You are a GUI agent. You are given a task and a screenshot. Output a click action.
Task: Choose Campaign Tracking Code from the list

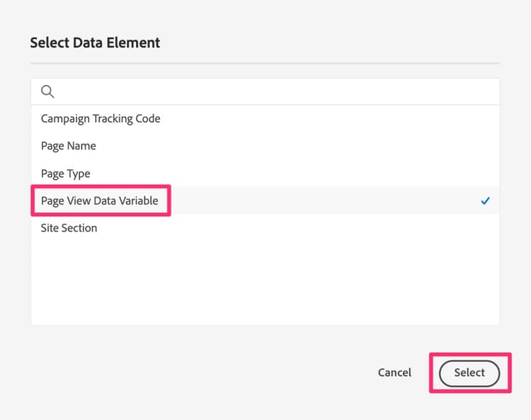pyautogui.click(x=101, y=119)
